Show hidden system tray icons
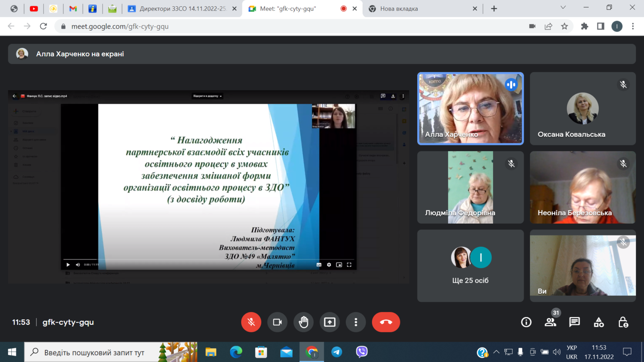Image resolution: width=644 pixels, height=362 pixels. (x=496, y=352)
